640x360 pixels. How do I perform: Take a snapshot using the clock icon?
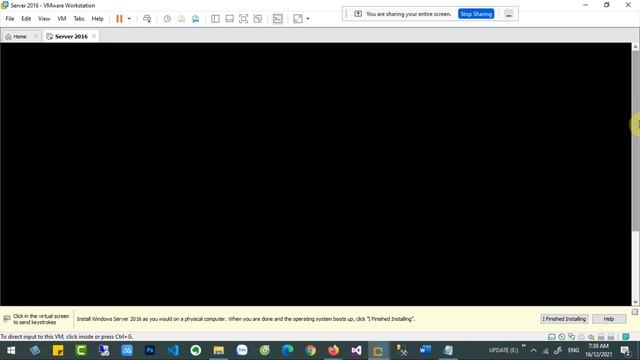click(167, 19)
